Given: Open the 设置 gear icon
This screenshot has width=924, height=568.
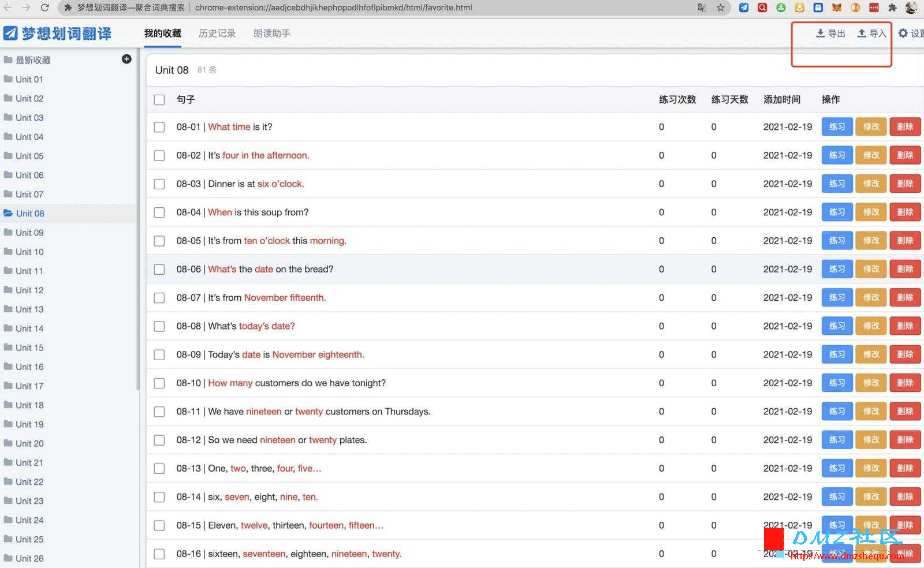Looking at the screenshot, I should coord(903,33).
